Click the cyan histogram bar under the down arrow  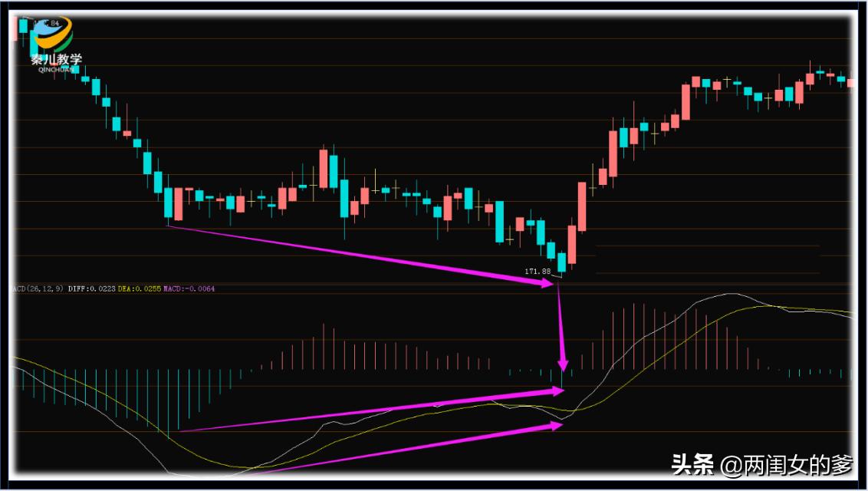pyautogui.click(x=561, y=379)
